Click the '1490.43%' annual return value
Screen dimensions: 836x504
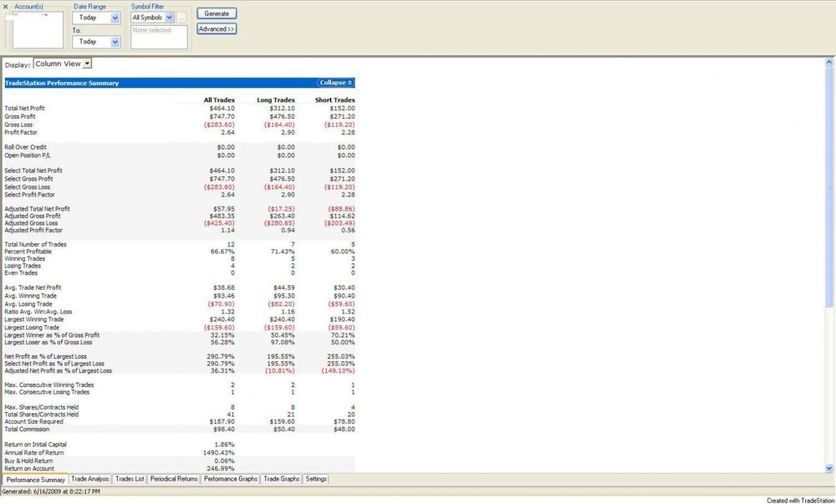[219, 453]
